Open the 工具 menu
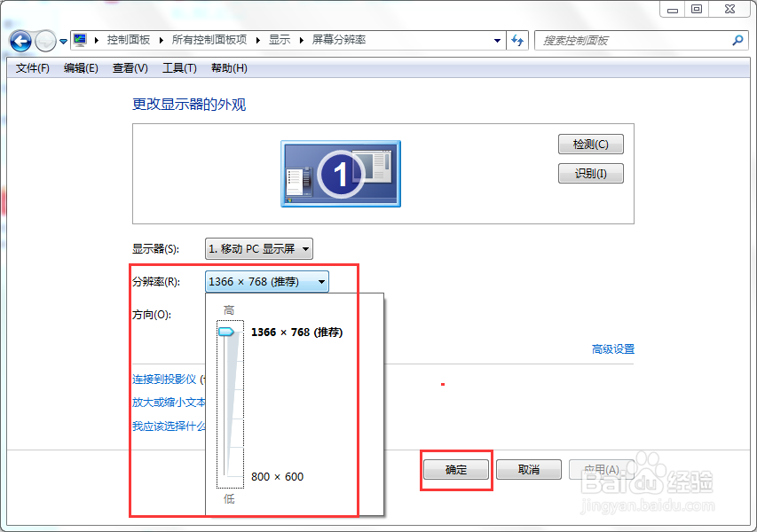Viewport: 757px width, 532px height. click(178, 68)
